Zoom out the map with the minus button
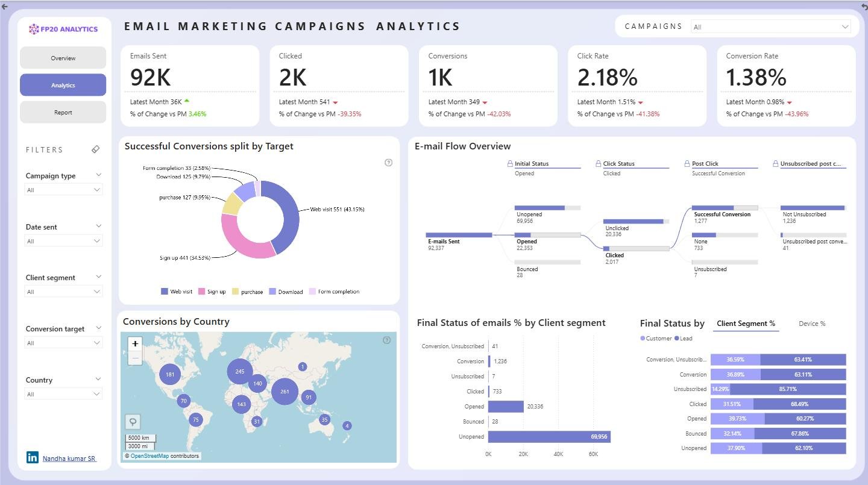868x485 pixels. 135,358
